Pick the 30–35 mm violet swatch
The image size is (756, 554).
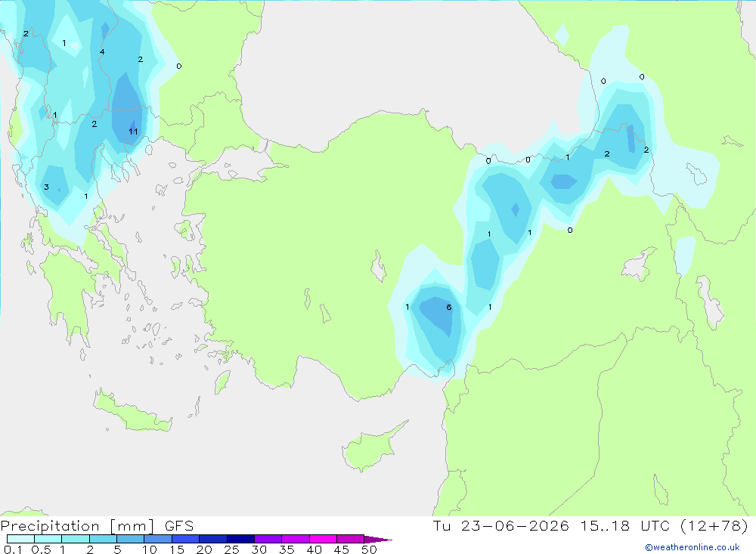268,539
